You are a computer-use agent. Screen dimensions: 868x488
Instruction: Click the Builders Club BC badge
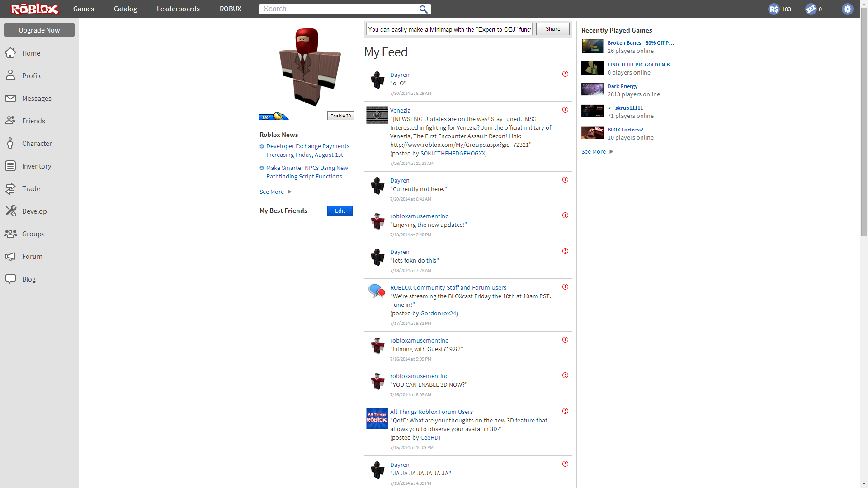(x=274, y=116)
